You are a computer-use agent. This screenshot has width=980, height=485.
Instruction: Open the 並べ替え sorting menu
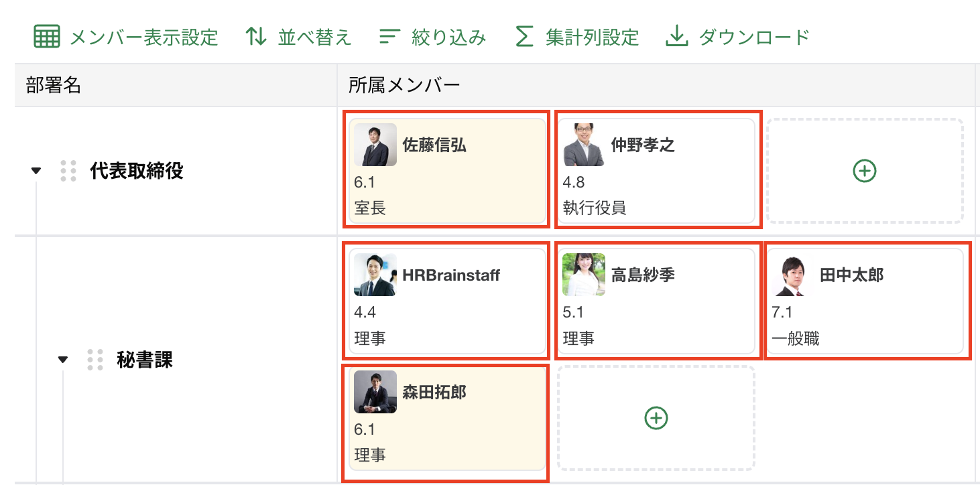click(314, 37)
